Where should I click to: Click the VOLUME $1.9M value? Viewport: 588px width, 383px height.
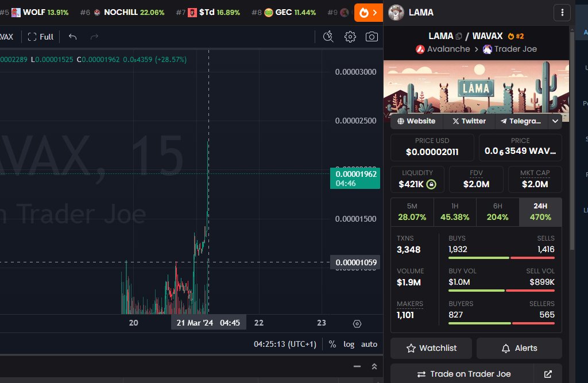pos(408,283)
